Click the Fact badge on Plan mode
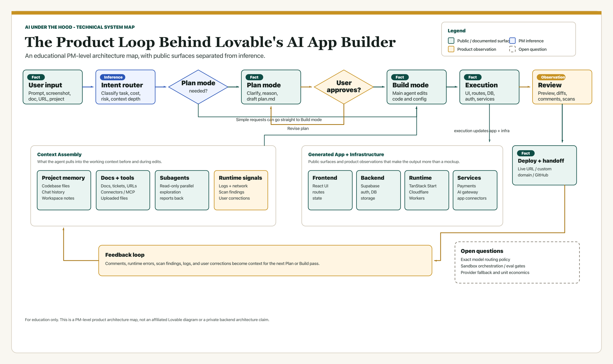 (x=254, y=77)
